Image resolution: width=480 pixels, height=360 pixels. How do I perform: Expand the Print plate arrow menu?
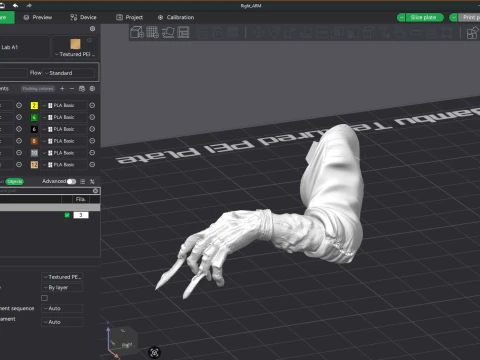click(454, 17)
